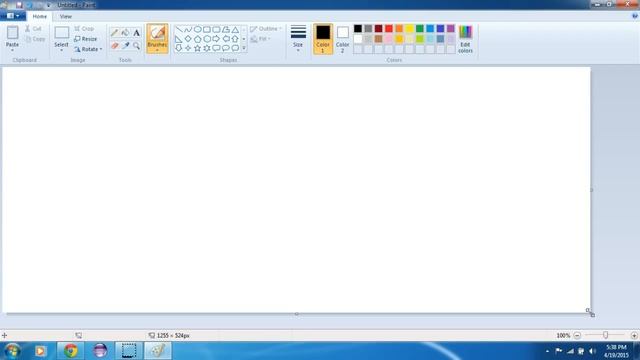Choose the green palette swatch
640x360 pixels.
click(x=420, y=28)
